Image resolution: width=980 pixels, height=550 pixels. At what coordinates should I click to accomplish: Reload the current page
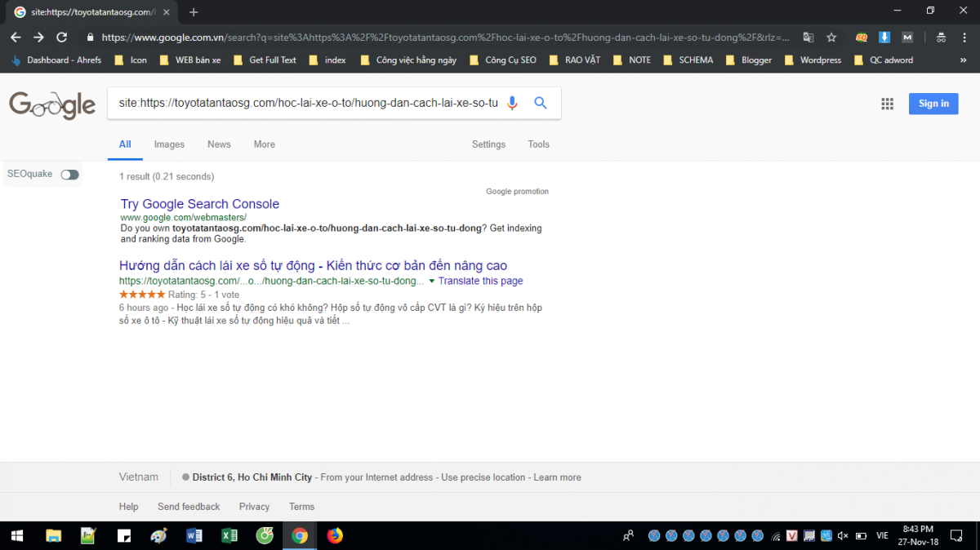point(61,38)
